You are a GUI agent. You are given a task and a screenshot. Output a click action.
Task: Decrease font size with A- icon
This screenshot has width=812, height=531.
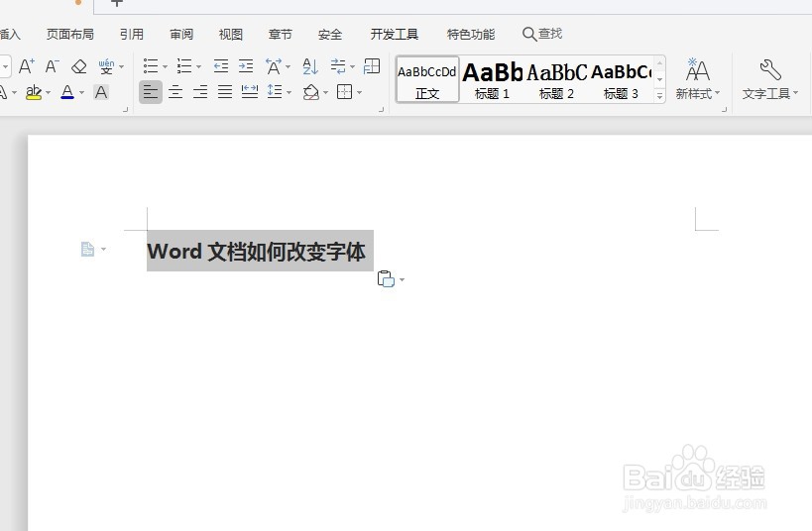pyautogui.click(x=52, y=66)
